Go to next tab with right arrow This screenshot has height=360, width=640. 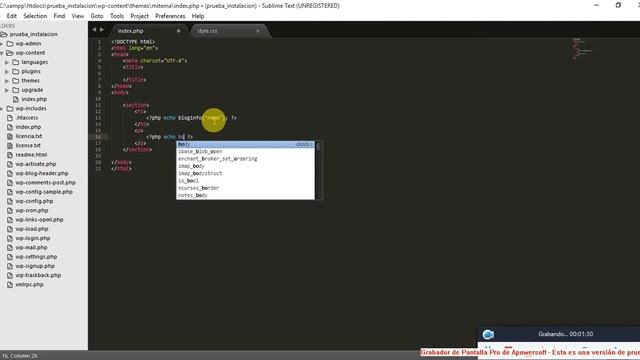pyautogui.click(x=102, y=30)
